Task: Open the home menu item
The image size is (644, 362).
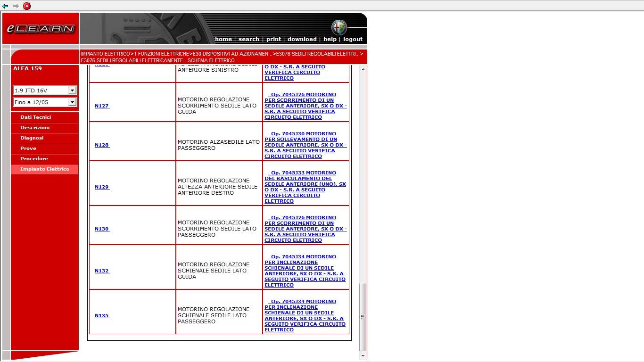Action: point(223,39)
